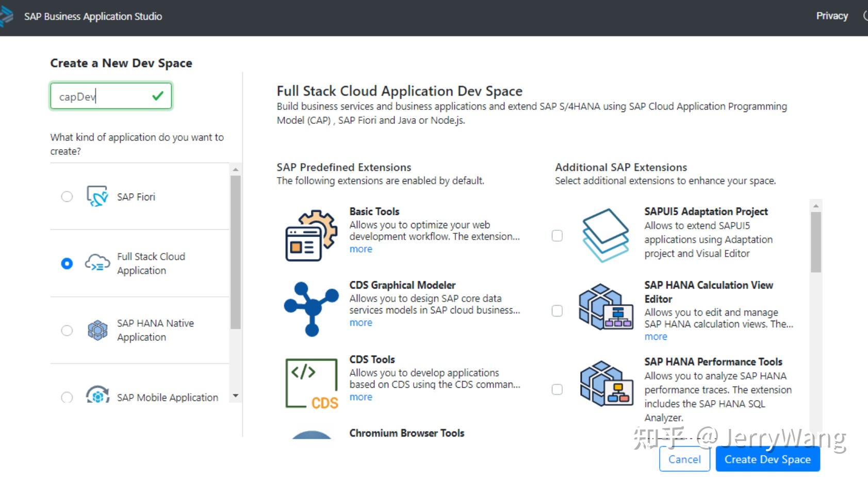
Task: Expand the SAP HANA Calculation View Editor description
Action: (x=655, y=336)
